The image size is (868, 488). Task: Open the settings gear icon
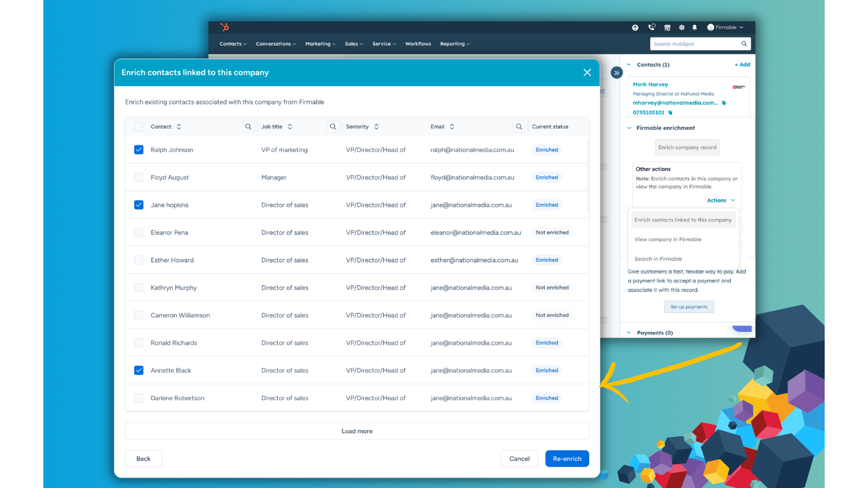click(x=681, y=27)
